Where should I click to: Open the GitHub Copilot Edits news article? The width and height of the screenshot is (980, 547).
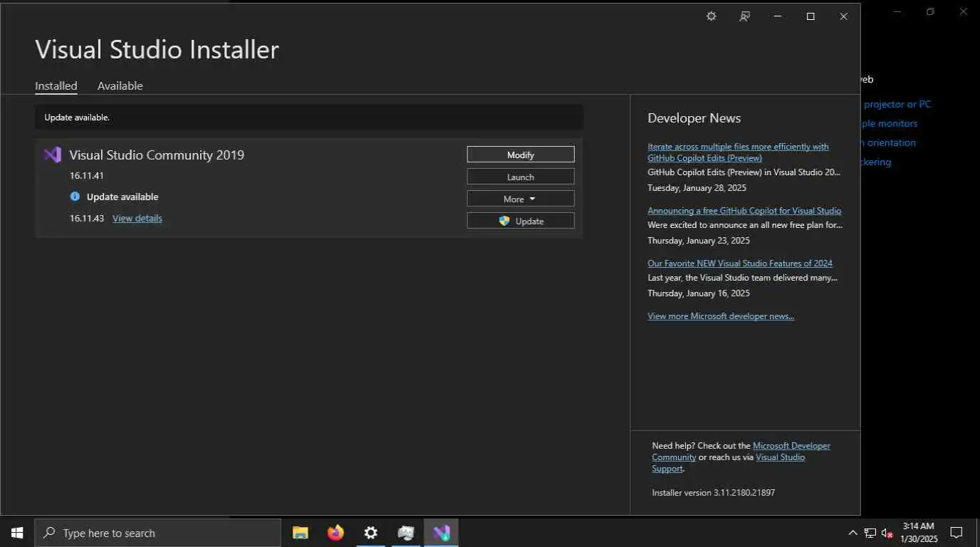[x=738, y=152]
